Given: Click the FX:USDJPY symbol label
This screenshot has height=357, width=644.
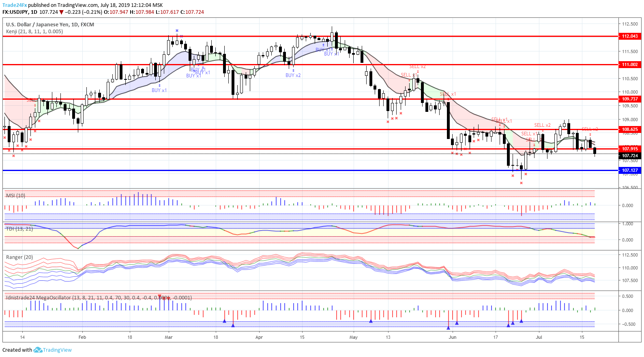Looking at the screenshot, I should [15, 12].
